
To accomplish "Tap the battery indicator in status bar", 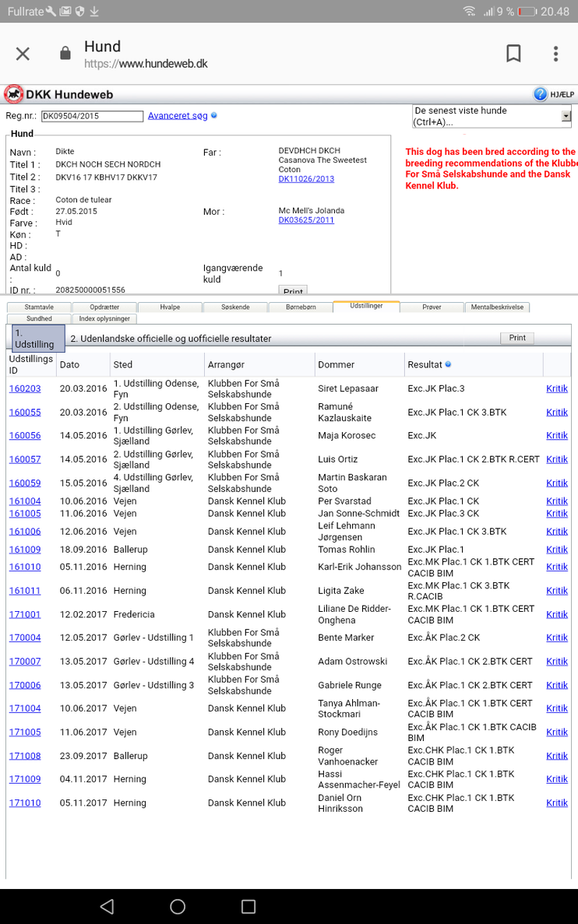I will pyautogui.click(x=527, y=11).
